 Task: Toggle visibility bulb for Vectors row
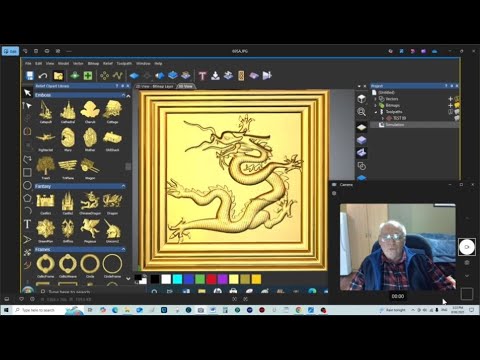tap(457, 99)
